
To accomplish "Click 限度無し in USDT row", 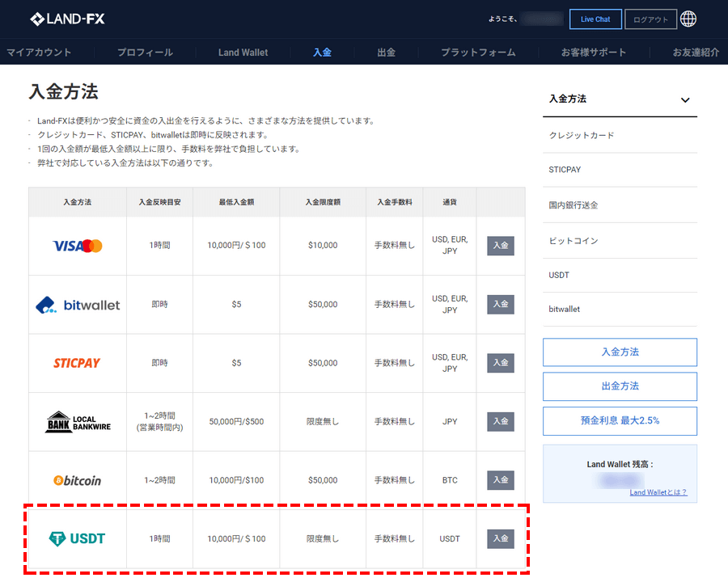I will coord(323,539).
